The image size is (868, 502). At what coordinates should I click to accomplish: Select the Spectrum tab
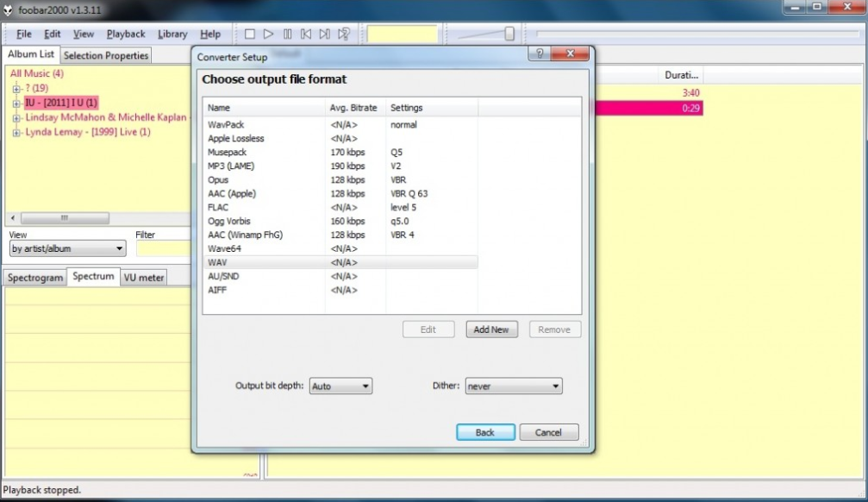(x=93, y=277)
